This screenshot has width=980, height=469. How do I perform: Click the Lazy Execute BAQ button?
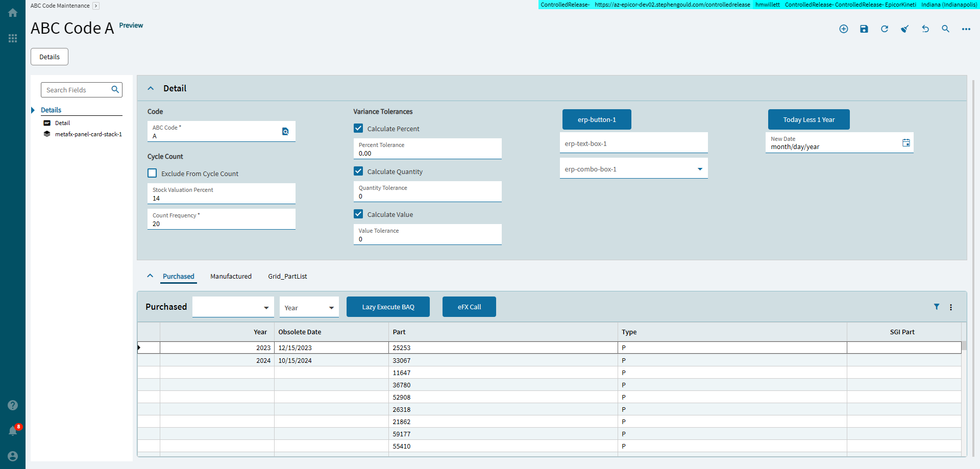388,307
